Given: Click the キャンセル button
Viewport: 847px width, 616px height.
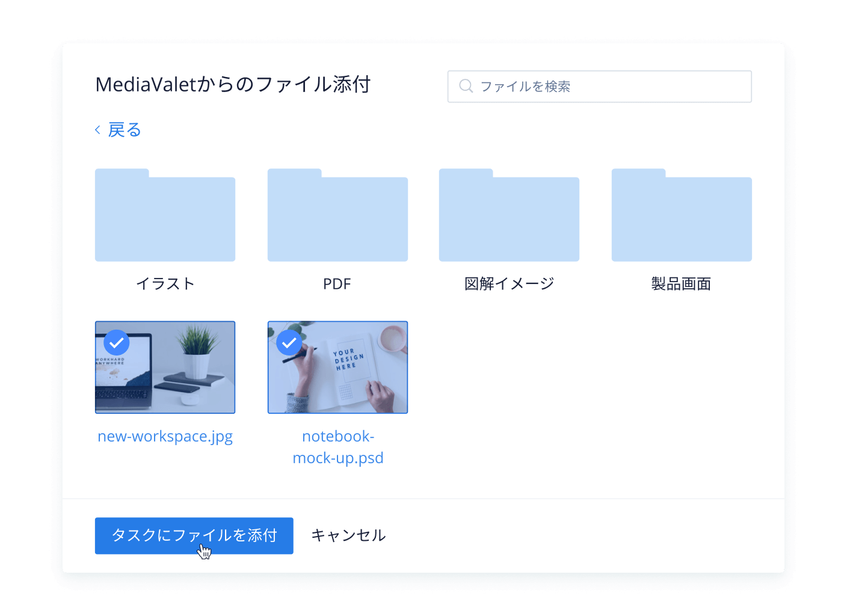Looking at the screenshot, I should [x=348, y=535].
